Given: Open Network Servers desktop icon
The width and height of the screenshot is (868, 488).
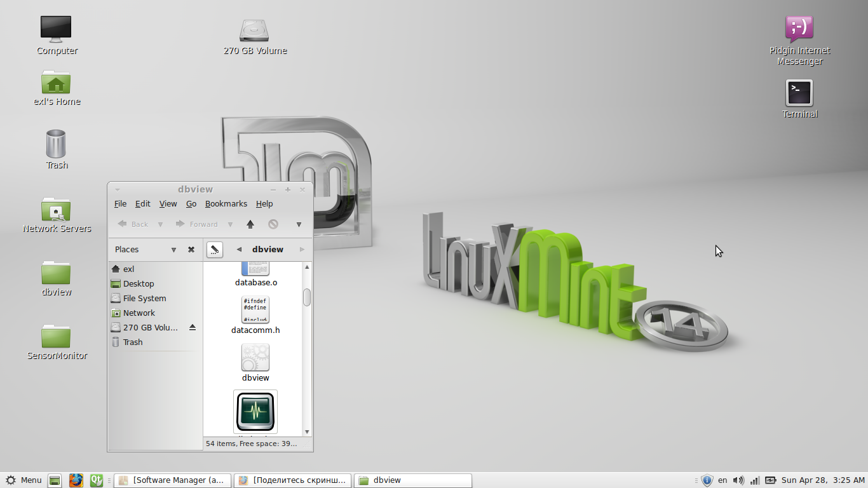Looking at the screenshot, I should (56, 209).
